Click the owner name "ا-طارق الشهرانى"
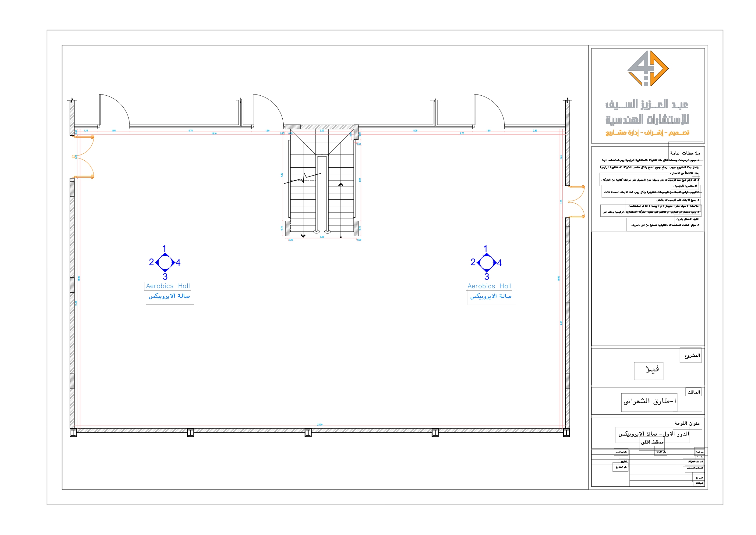 point(650,401)
